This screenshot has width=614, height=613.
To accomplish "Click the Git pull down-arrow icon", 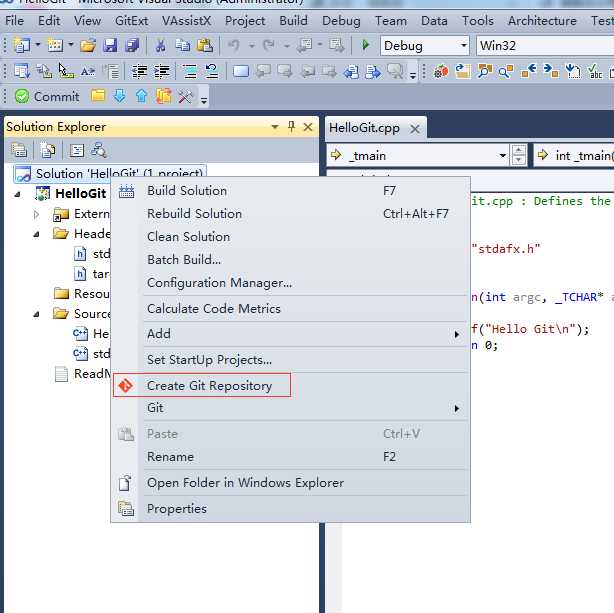I will (120, 96).
